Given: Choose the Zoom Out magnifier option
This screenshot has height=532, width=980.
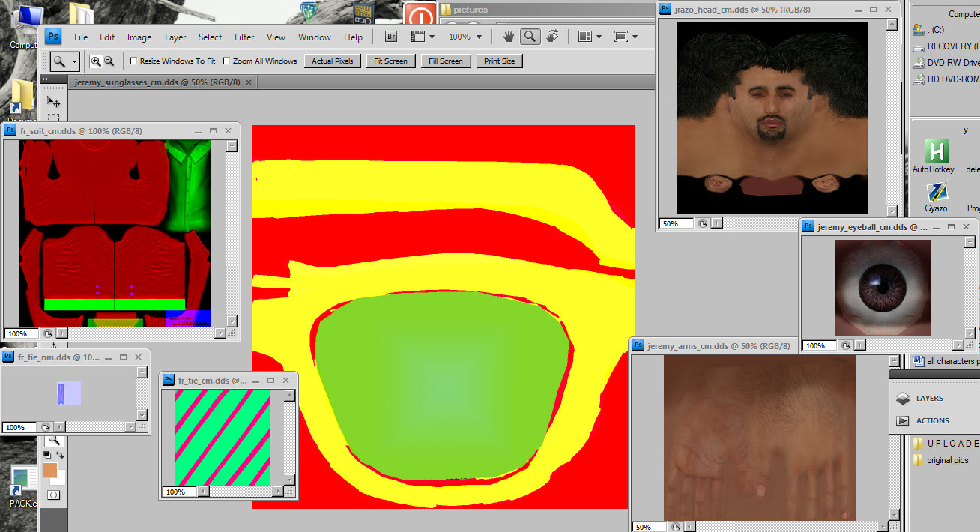Looking at the screenshot, I should tap(109, 61).
